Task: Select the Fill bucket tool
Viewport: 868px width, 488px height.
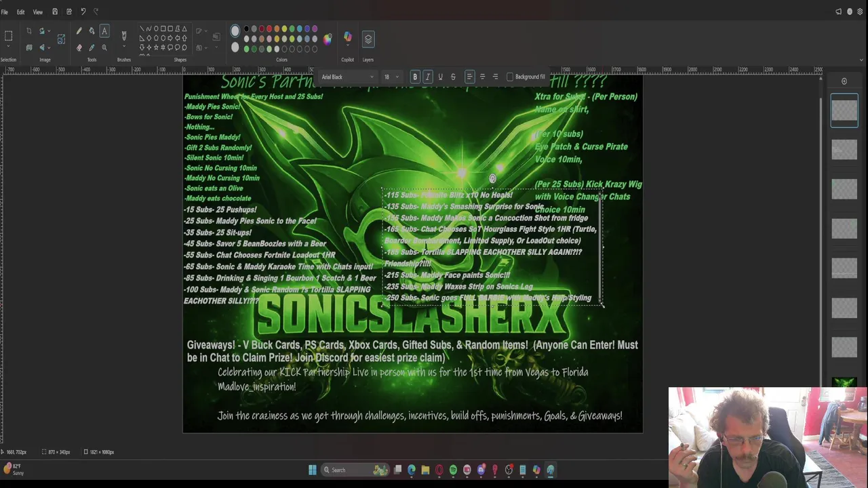Action: [x=92, y=31]
